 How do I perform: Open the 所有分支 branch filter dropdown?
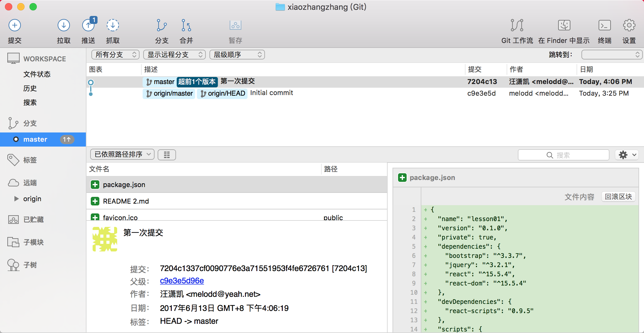[115, 55]
